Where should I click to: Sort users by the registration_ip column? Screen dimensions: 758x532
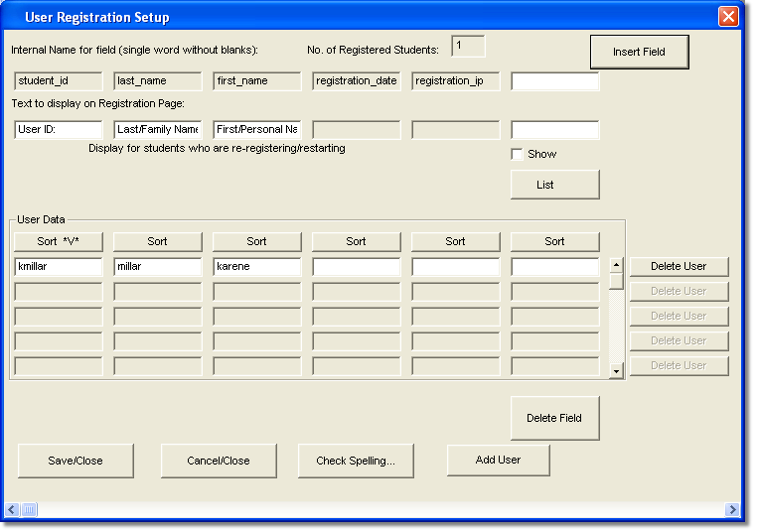pyautogui.click(x=455, y=241)
